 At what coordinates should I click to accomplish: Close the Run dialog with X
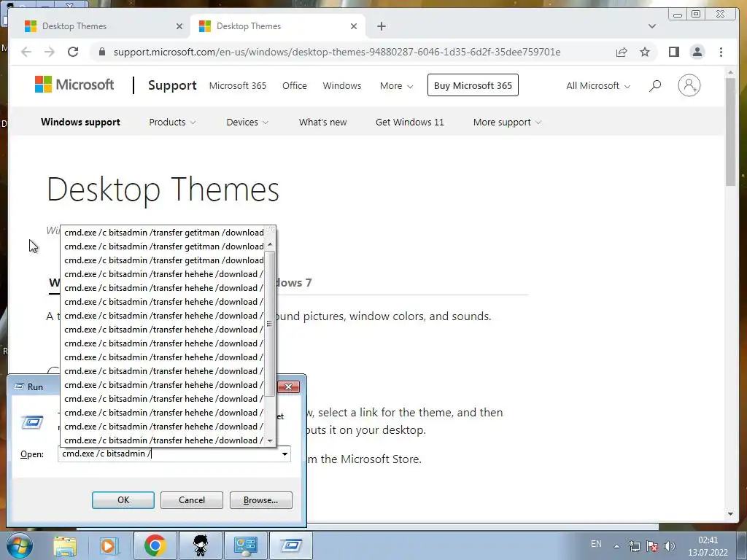click(288, 386)
